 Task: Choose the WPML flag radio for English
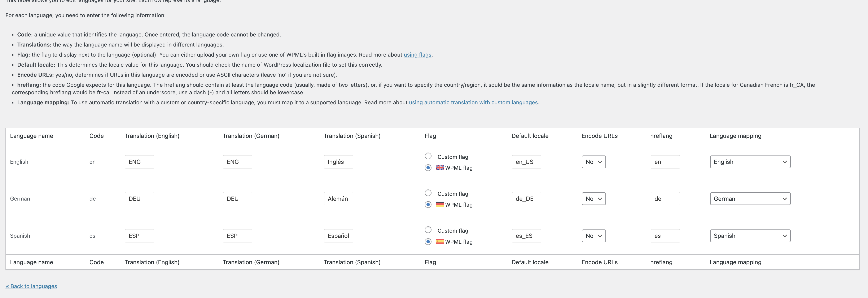coord(428,167)
